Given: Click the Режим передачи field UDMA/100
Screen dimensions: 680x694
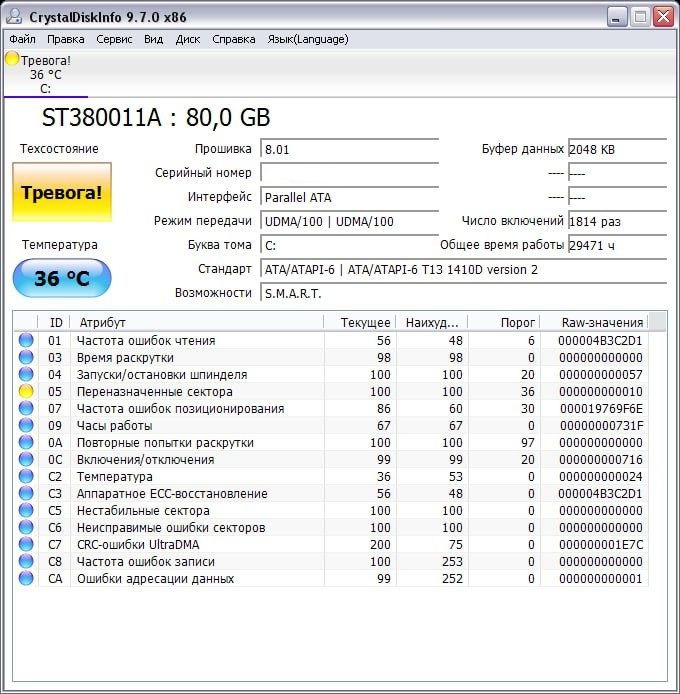Looking at the screenshot, I should tap(349, 221).
